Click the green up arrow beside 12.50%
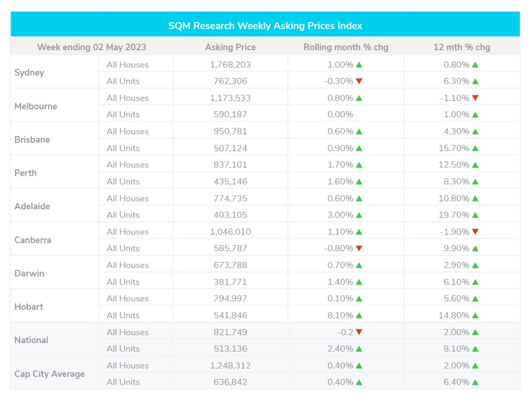The width and height of the screenshot is (532, 399). coord(475,165)
